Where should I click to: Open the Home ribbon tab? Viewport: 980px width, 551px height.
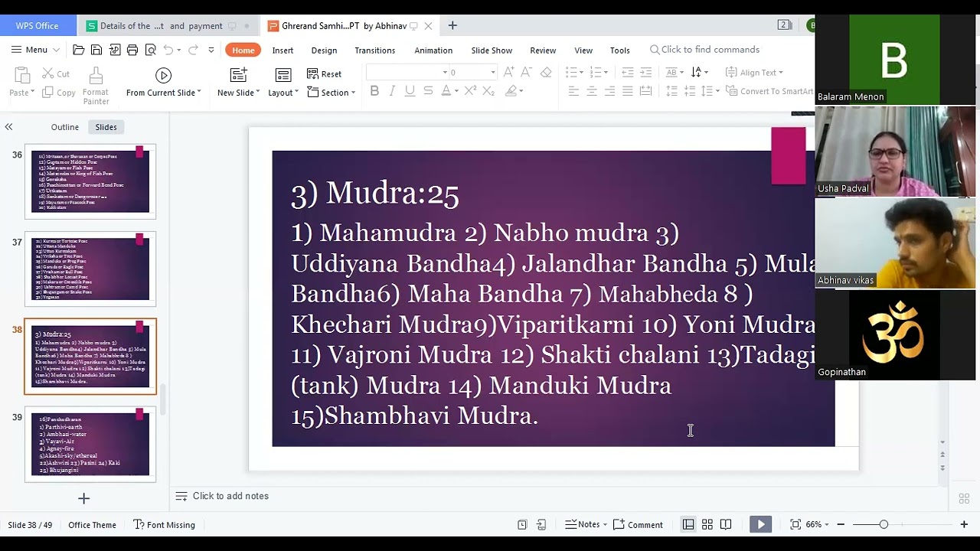tap(243, 51)
